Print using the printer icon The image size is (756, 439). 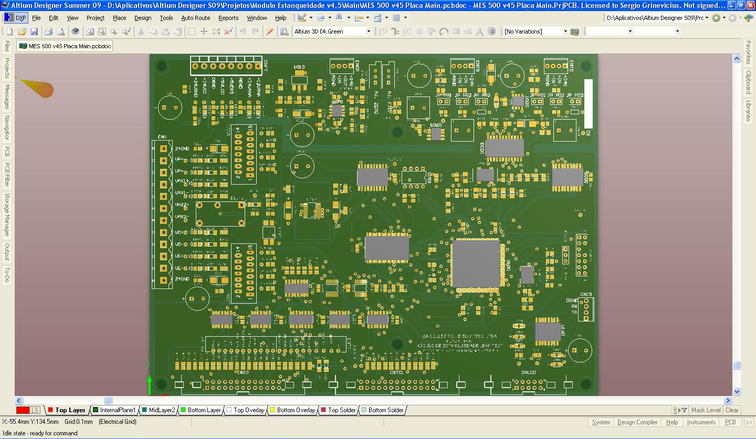point(48,31)
